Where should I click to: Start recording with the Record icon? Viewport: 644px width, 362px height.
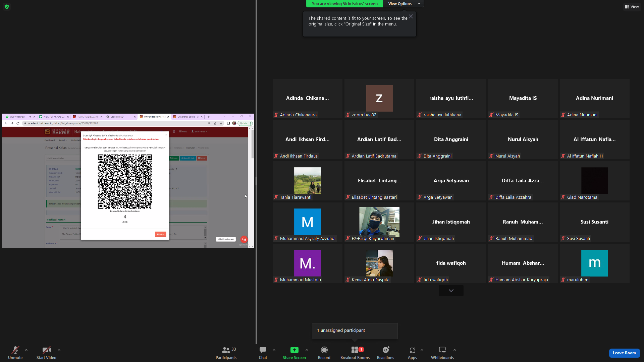pyautogui.click(x=324, y=350)
